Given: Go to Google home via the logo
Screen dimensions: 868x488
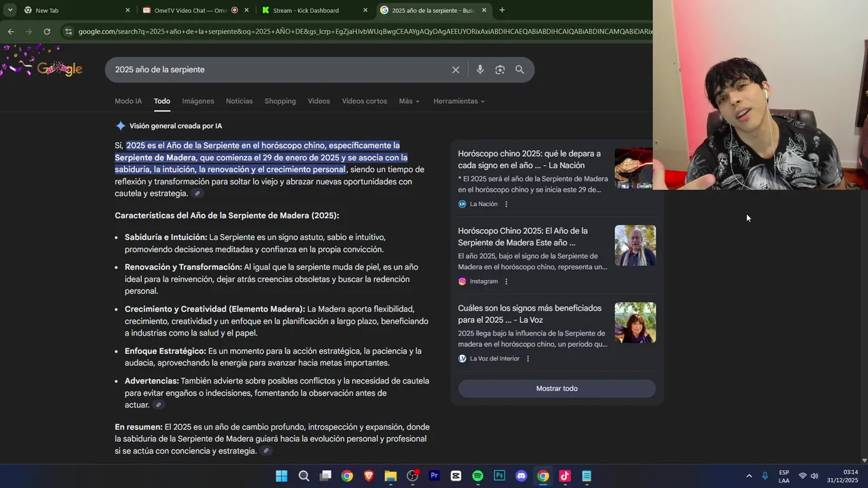Looking at the screenshot, I should coord(60,68).
